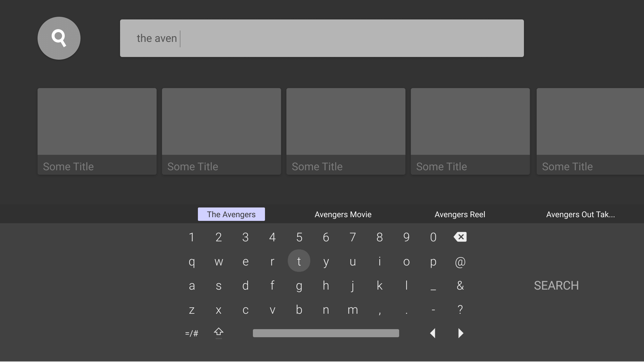Tap the letter f key
This screenshot has width=644, height=362.
272,285
